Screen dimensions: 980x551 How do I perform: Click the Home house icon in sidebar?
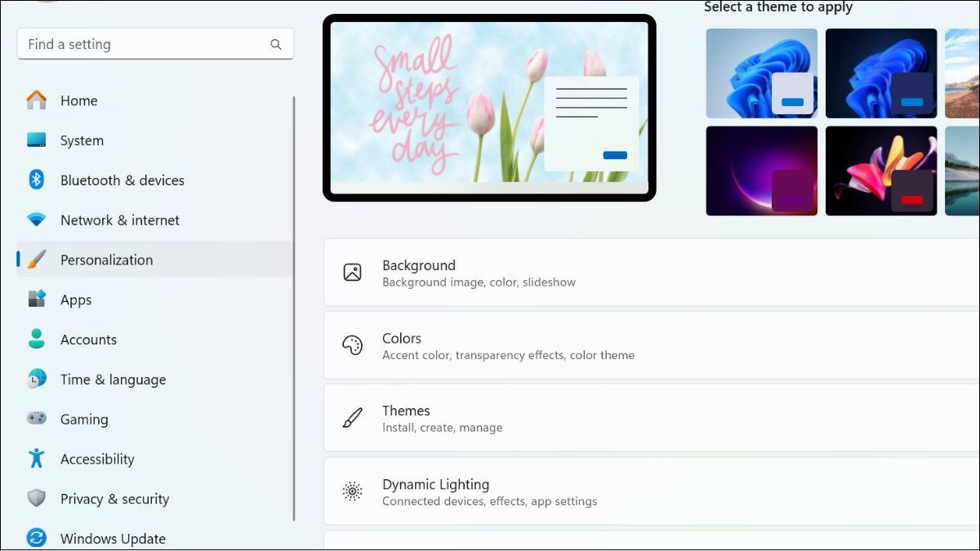pyautogui.click(x=37, y=100)
